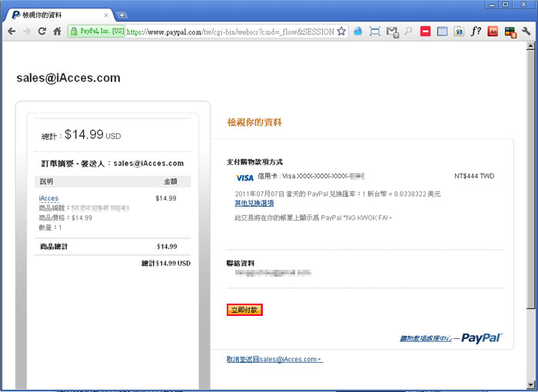Click the browser forward arrow
Screen dimensions: 538x392
pos(26,32)
